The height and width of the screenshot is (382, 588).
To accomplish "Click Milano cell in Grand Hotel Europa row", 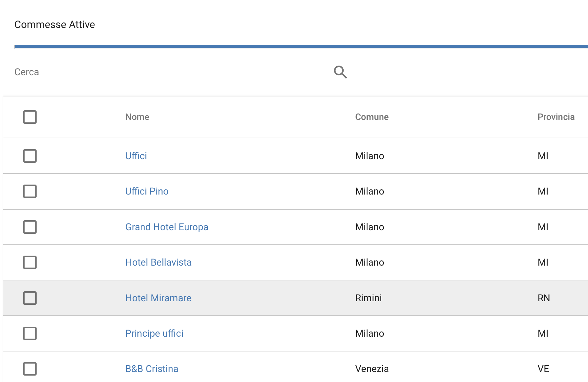I will coord(370,227).
